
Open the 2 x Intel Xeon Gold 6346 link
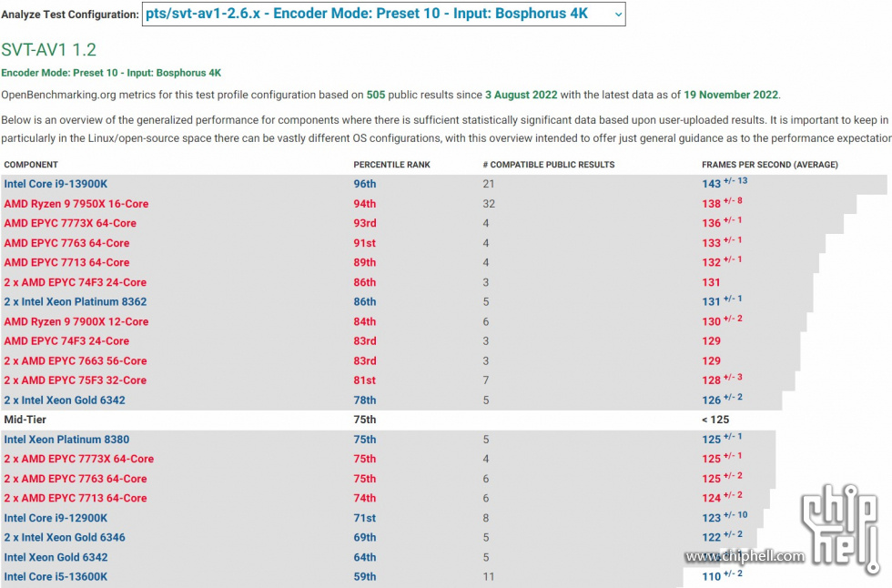(65, 537)
